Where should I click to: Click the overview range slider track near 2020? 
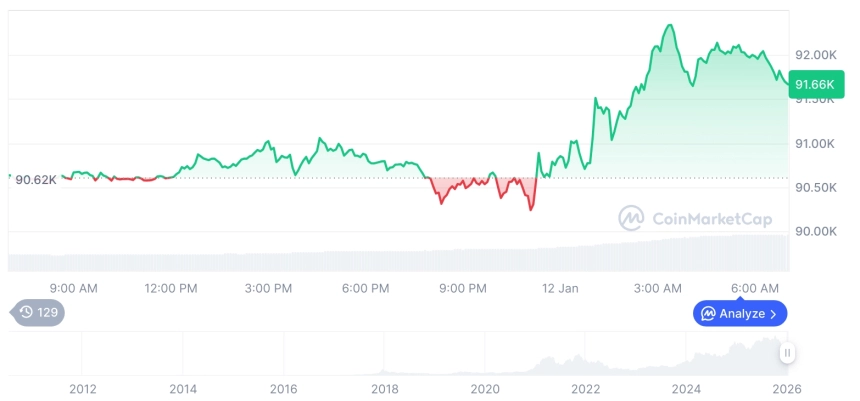click(485, 360)
